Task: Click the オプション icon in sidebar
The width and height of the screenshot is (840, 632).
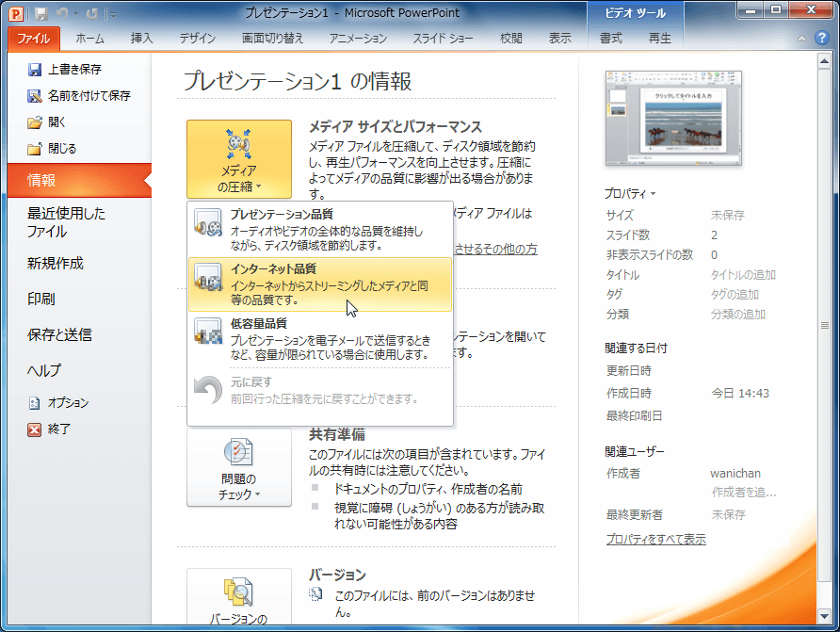Action: [x=34, y=403]
